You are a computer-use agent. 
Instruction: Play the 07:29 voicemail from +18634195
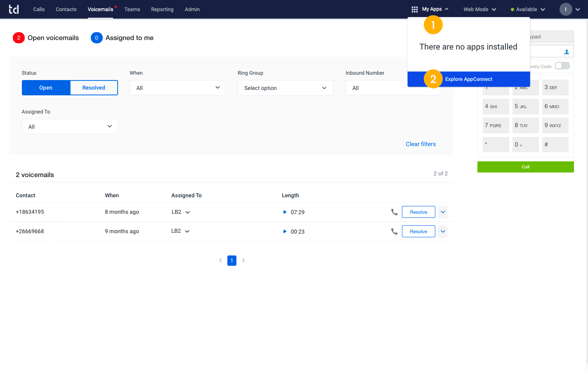[x=285, y=212]
